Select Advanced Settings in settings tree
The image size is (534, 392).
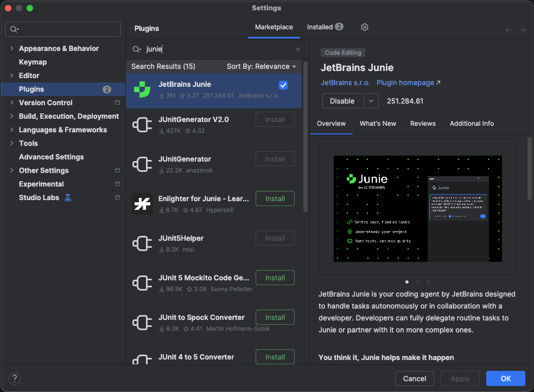pos(51,157)
